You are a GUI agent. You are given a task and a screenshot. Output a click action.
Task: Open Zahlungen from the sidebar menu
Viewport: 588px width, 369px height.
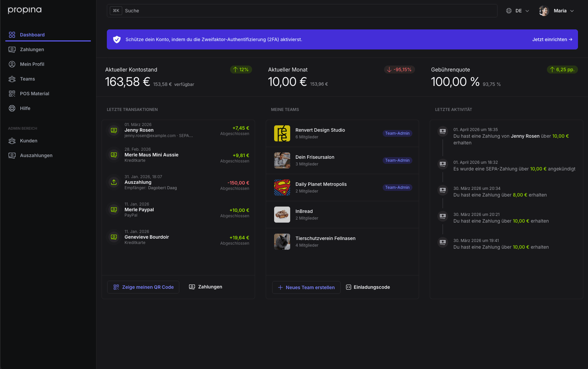[32, 49]
